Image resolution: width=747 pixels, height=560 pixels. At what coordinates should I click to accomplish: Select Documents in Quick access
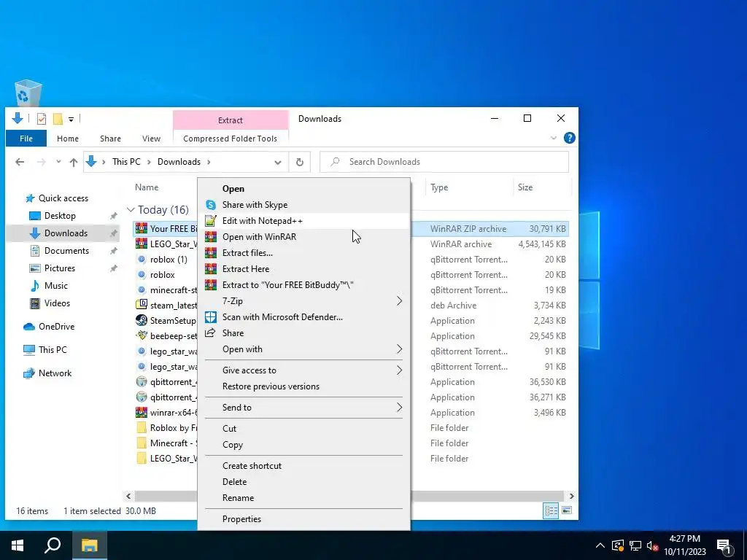(66, 251)
